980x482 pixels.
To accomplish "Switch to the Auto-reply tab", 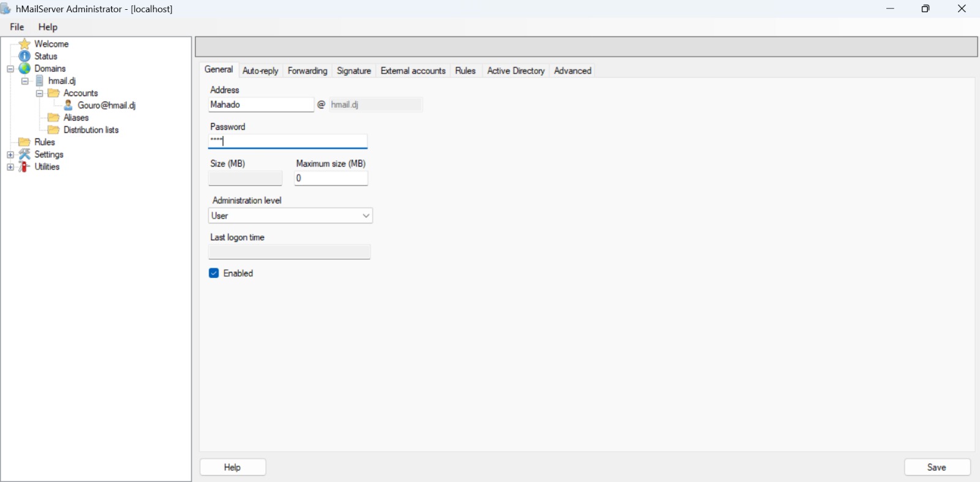I will coord(260,71).
